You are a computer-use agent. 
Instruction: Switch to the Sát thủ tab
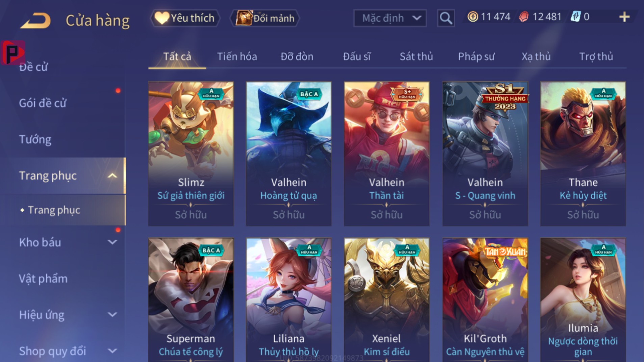click(416, 56)
